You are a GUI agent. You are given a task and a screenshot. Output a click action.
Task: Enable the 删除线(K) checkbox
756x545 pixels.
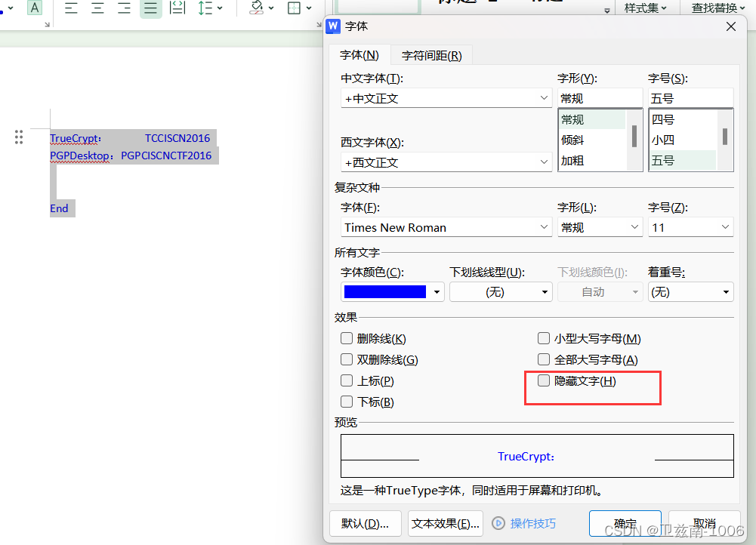click(347, 338)
